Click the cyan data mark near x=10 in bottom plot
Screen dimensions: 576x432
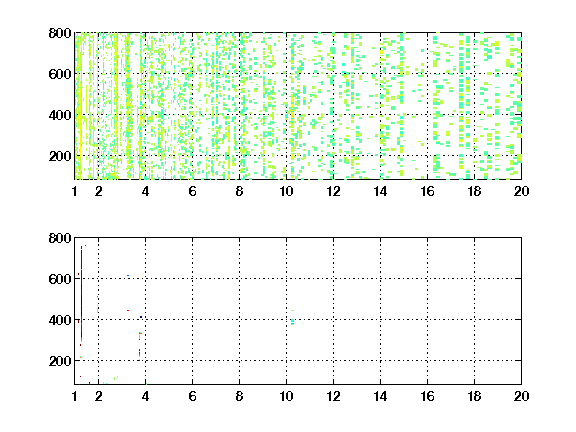point(292,321)
